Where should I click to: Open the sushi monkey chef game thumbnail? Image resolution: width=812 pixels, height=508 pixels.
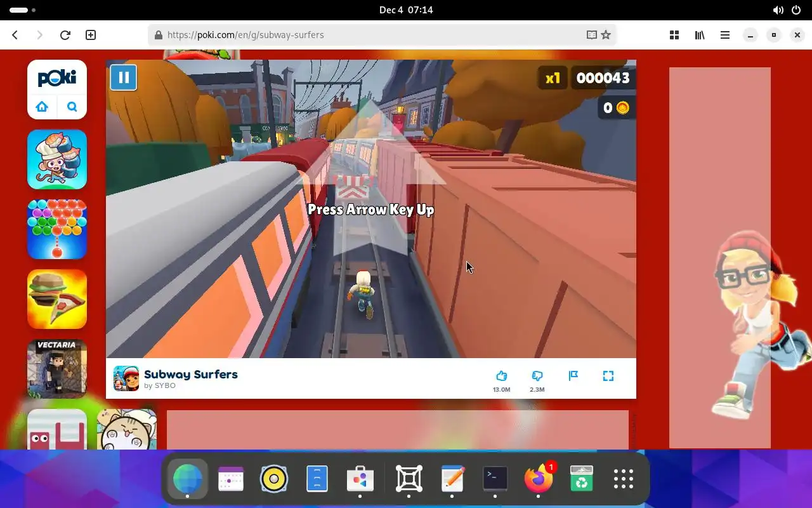pyautogui.click(x=57, y=159)
